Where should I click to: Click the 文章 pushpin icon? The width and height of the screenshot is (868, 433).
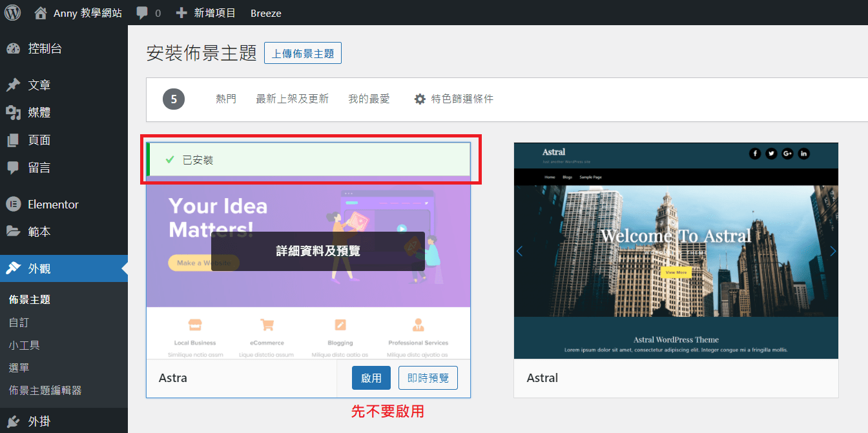(x=13, y=85)
